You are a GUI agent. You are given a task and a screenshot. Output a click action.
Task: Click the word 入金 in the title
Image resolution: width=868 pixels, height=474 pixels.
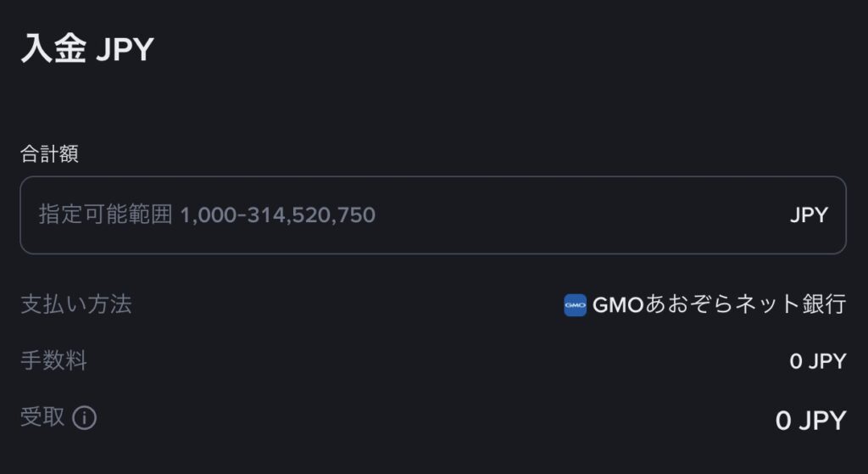click(53, 50)
